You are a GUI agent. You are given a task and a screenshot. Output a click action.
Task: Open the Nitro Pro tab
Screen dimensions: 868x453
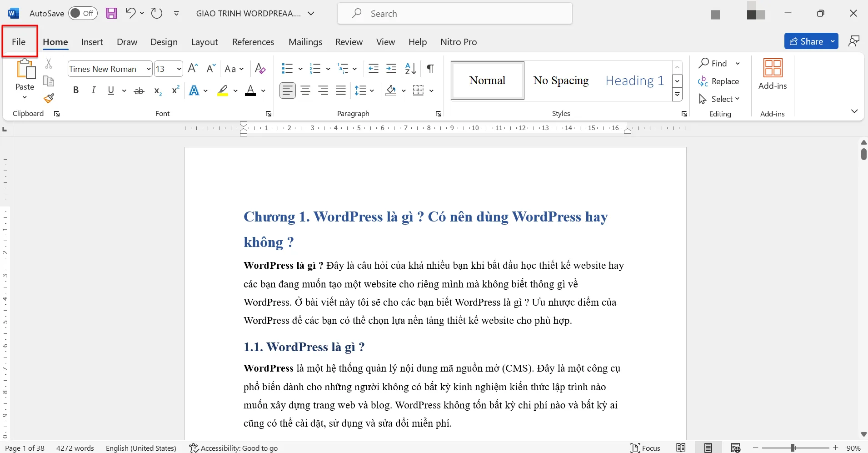point(459,41)
